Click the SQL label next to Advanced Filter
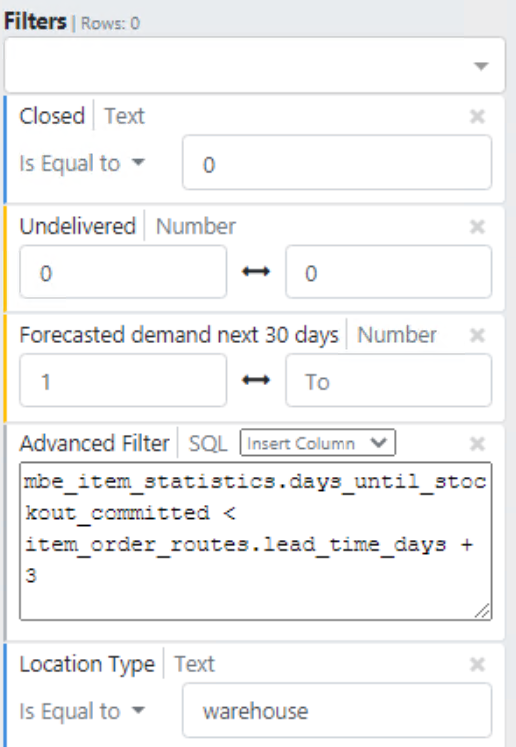Viewport: 516px width, 747px height. [208, 444]
